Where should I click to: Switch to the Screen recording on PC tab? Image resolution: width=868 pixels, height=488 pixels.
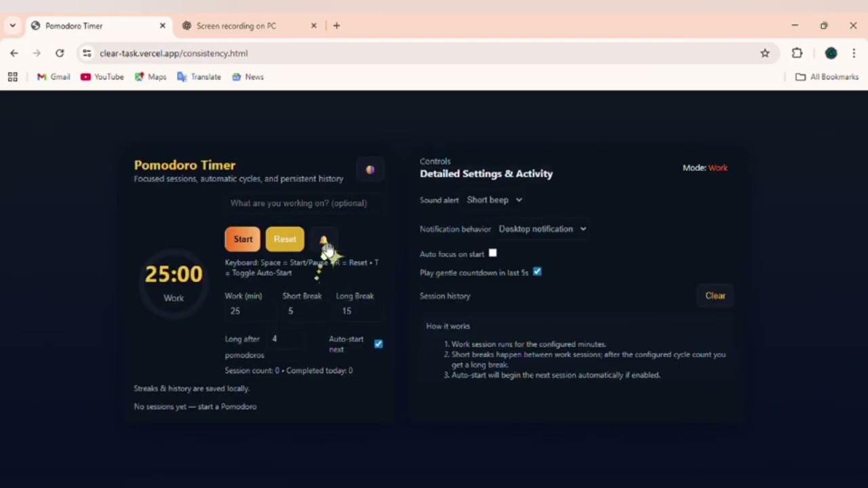click(250, 26)
